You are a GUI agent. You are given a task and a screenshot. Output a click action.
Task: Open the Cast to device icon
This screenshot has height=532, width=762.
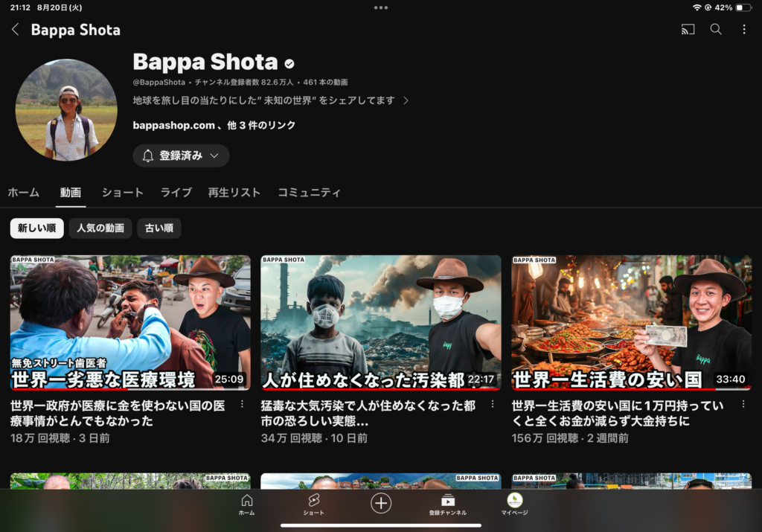click(688, 30)
